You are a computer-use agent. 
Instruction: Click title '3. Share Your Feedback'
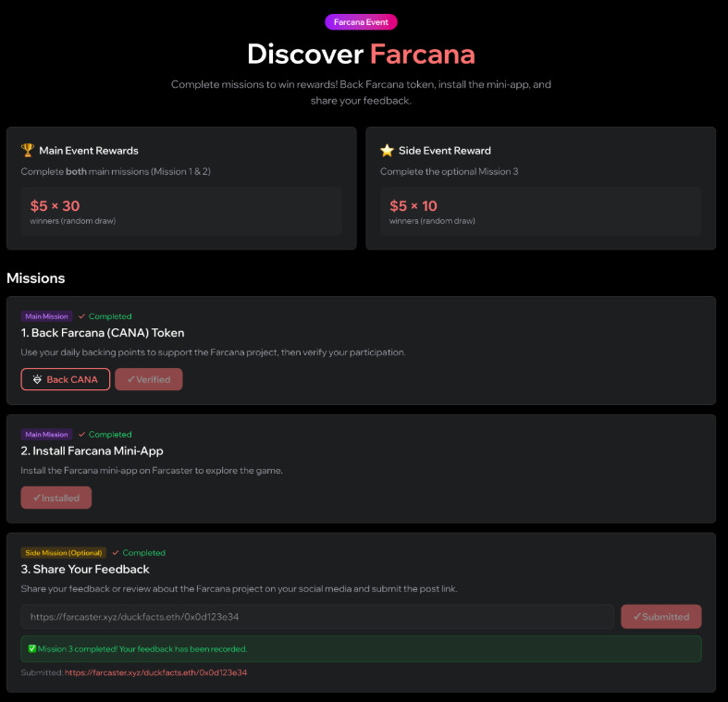[85, 569]
